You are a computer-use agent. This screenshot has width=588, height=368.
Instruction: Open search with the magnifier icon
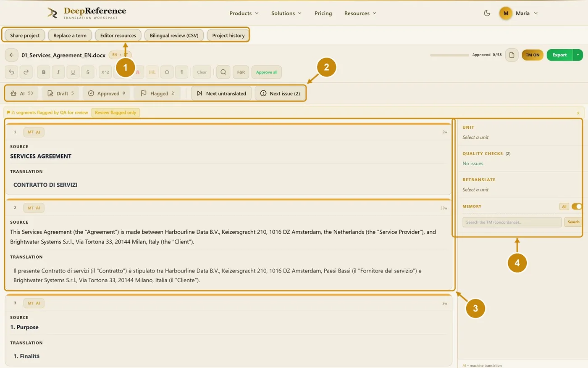pos(223,72)
